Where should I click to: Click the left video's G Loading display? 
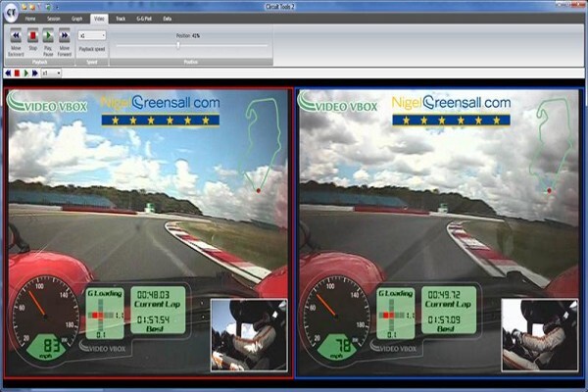click(105, 314)
